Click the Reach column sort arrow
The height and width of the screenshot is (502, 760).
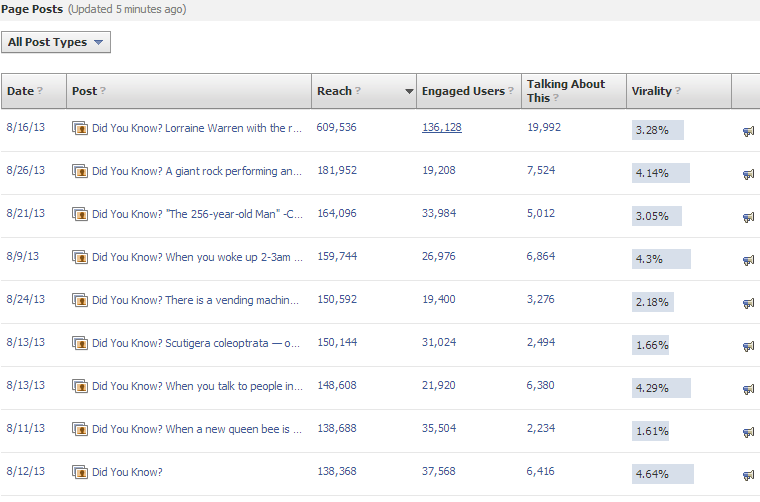409,91
